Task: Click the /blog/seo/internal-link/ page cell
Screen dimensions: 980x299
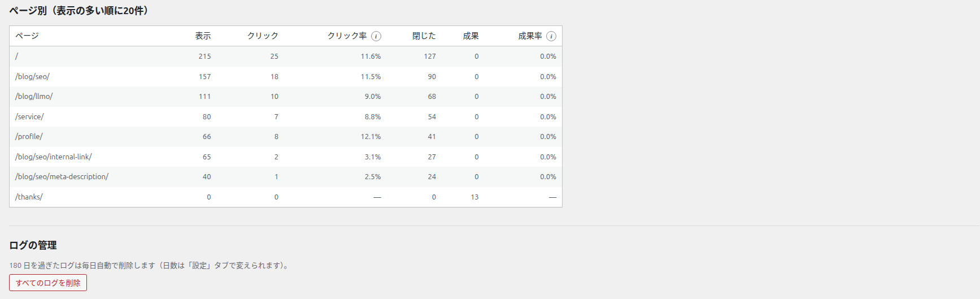Action: (54, 157)
